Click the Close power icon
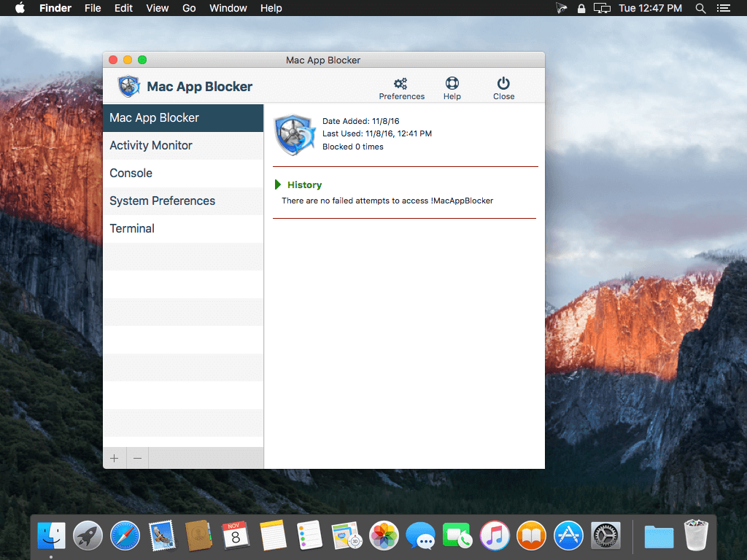This screenshot has height=560, width=747. 503,83
